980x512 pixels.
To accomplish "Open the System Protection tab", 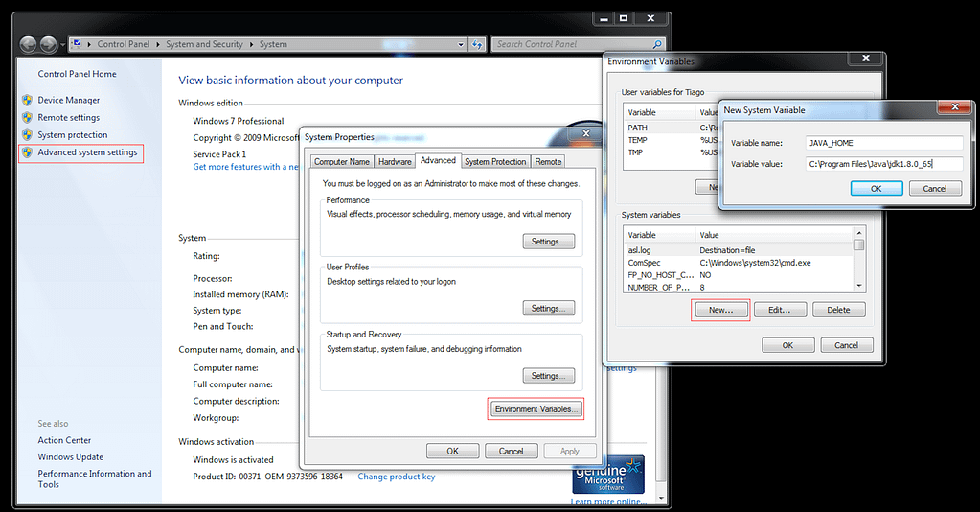I will pos(495,161).
